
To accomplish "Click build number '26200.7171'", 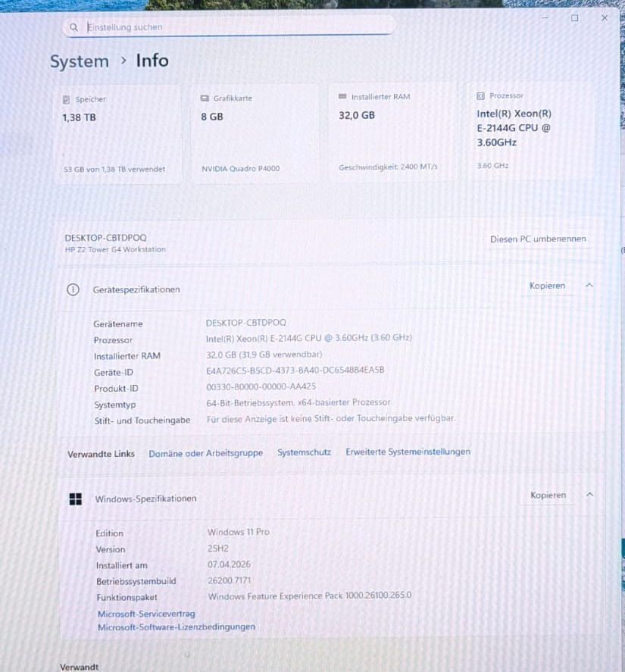I will 229,580.
